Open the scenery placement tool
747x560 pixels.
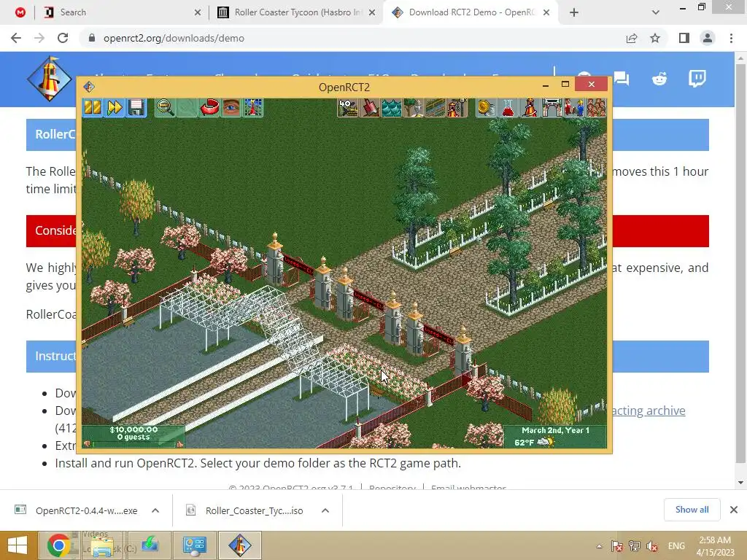tap(414, 108)
